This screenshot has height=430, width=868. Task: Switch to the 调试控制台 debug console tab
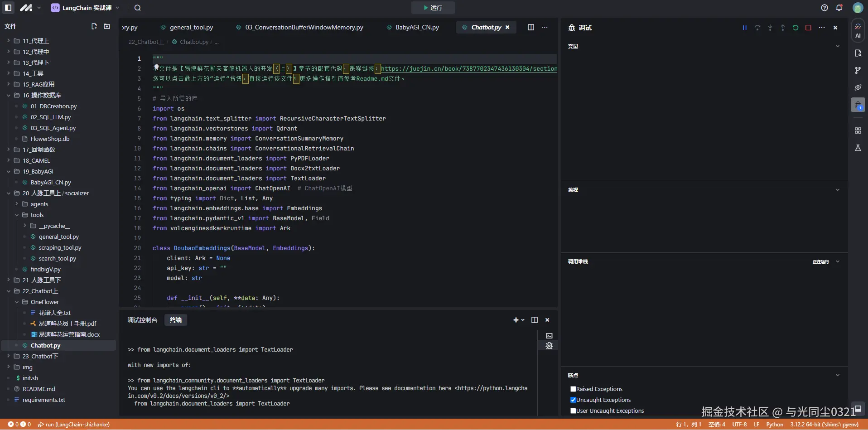142,320
